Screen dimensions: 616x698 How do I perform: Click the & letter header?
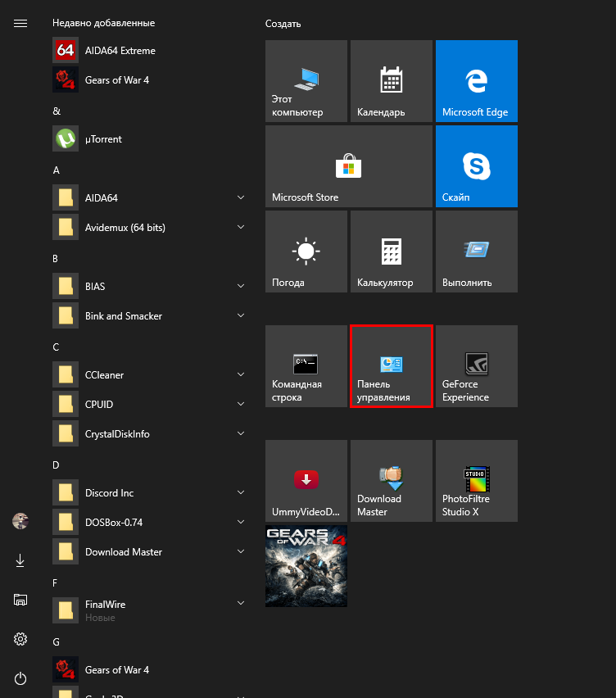57,111
